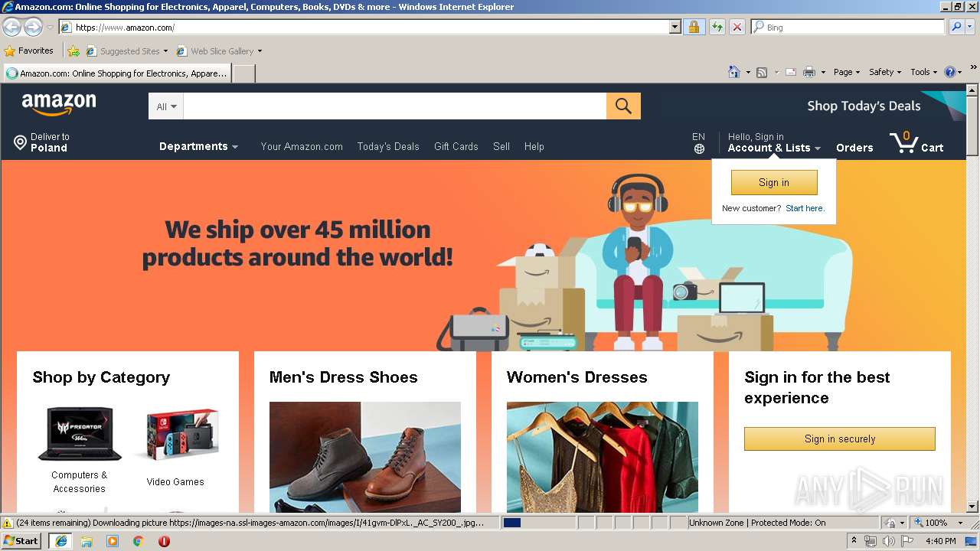The image size is (980, 551).
Task: Click the scrollbar down arrow
Action: pyautogui.click(x=972, y=506)
